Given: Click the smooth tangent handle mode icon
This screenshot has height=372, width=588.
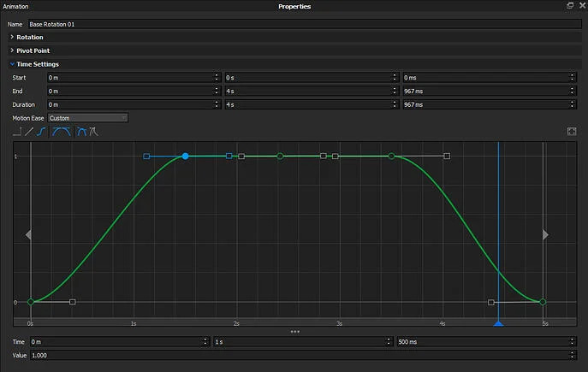Looking at the screenshot, I should (x=81, y=133).
